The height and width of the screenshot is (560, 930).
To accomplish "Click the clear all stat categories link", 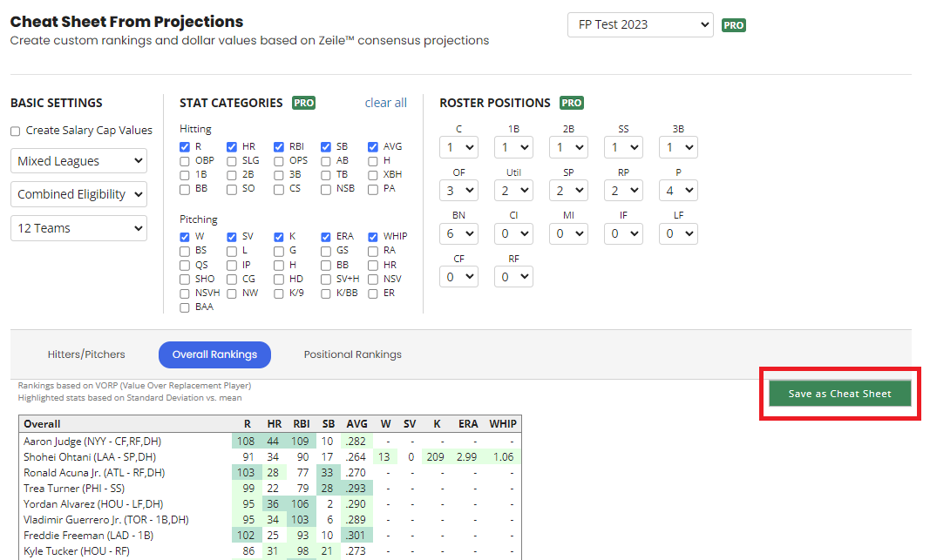I will tap(385, 103).
